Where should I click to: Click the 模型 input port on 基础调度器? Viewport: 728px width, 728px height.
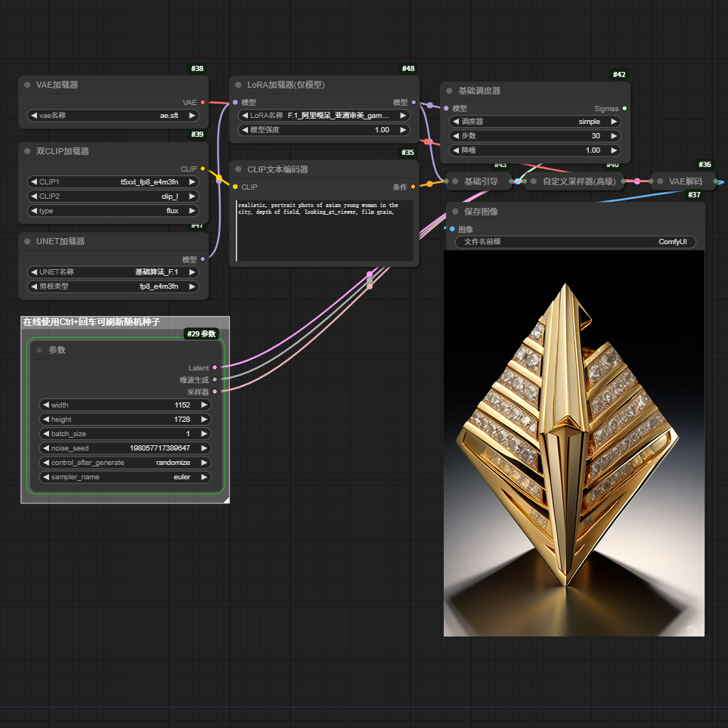point(446,109)
